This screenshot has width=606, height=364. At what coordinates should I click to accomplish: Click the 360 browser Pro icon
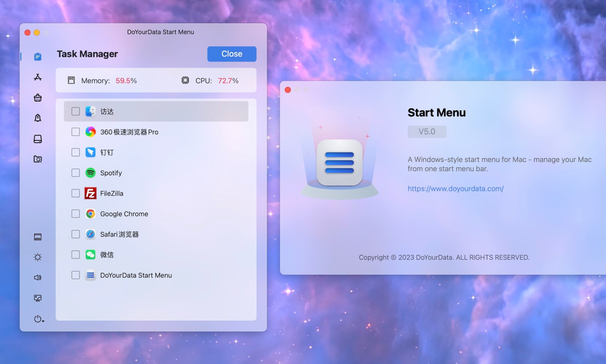pos(90,132)
